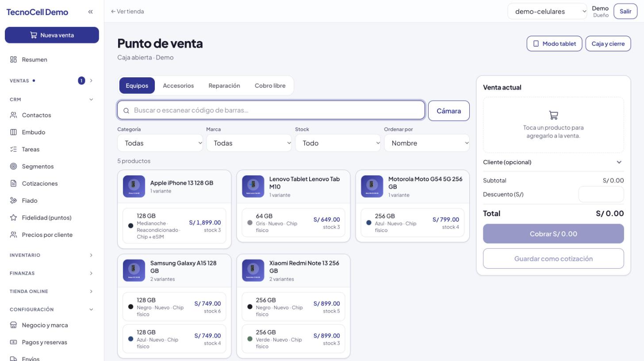Screen dimensions: 644x361
Task: Click the Resumen dashboard icon
Action: 13,60
